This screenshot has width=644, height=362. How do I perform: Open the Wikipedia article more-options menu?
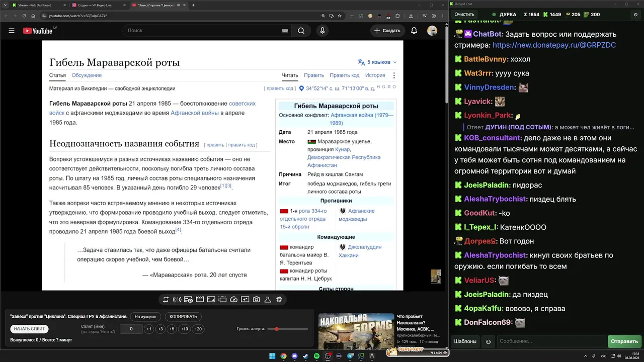394,75
